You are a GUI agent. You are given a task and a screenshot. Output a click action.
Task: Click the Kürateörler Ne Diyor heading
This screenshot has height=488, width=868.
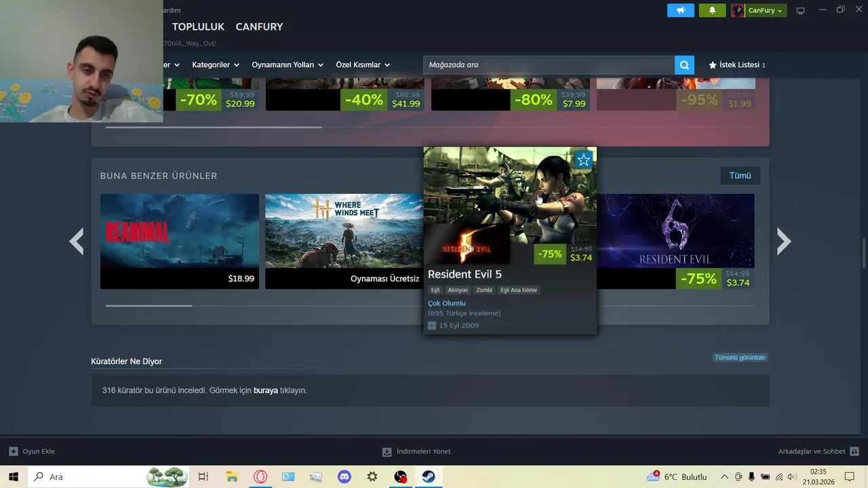click(127, 361)
